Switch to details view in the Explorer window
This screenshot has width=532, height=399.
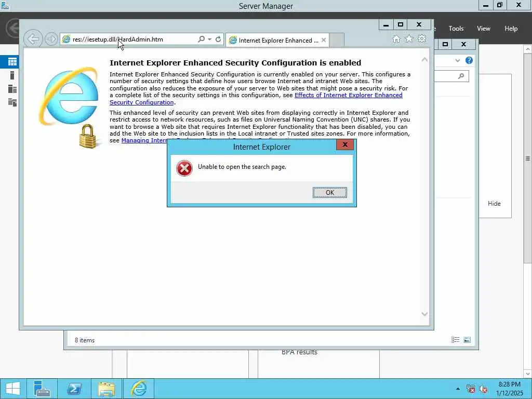[455, 340]
